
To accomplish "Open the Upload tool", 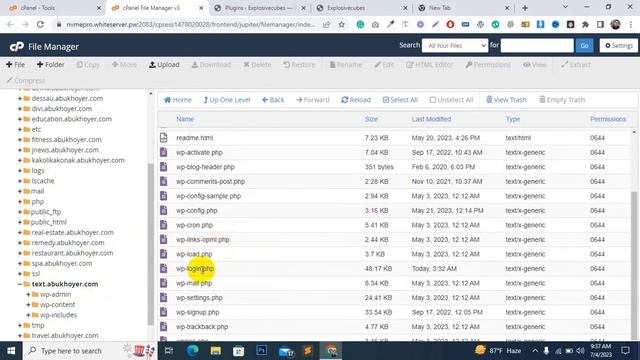I will (164, 64).
